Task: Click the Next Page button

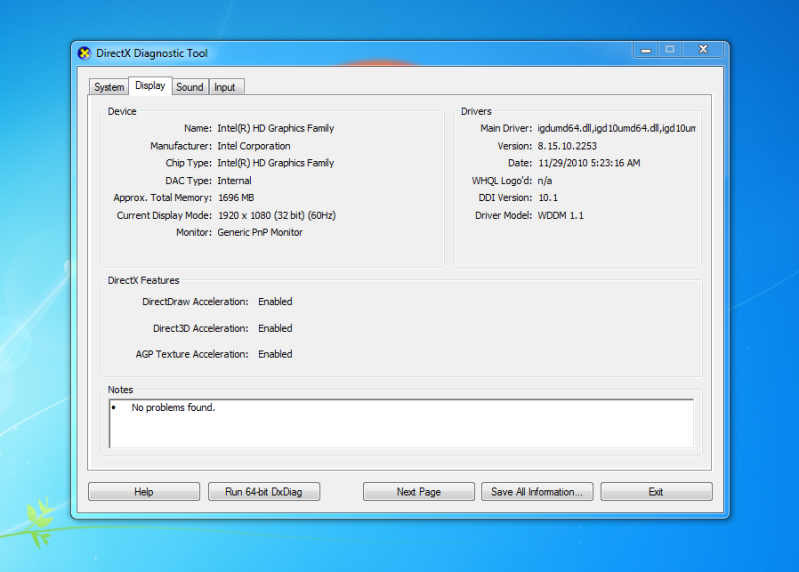Action: [419, 492]
